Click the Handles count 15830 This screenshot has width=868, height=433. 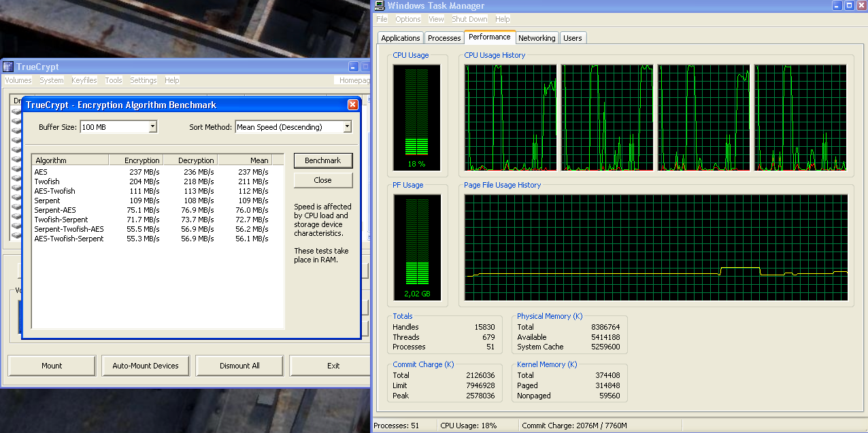484,327
